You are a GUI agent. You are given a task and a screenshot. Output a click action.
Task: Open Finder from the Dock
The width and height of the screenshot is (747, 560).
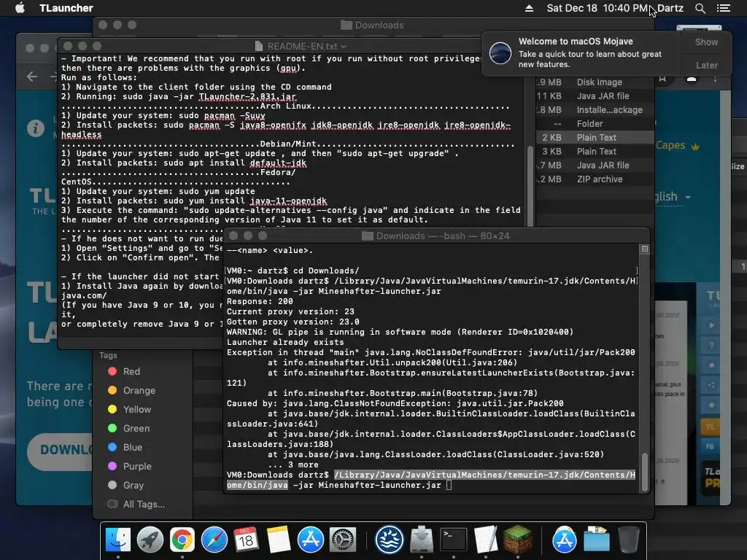pyautogui.click(x=117, y=540)
